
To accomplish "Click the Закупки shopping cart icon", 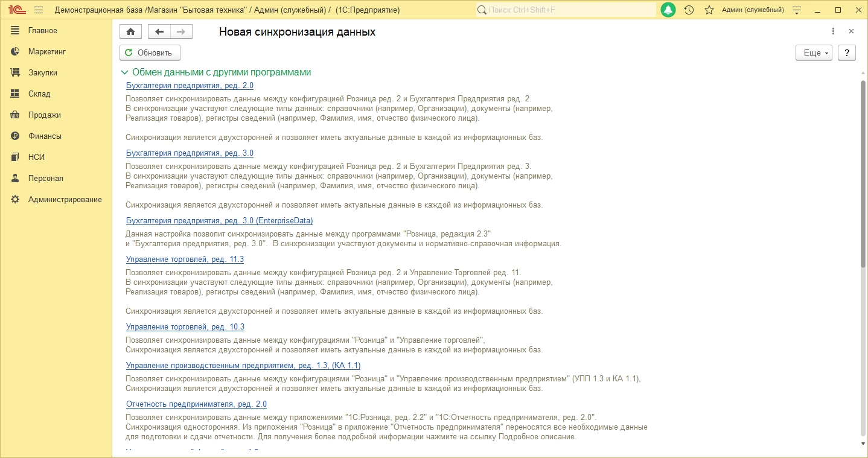I will 16,73.
